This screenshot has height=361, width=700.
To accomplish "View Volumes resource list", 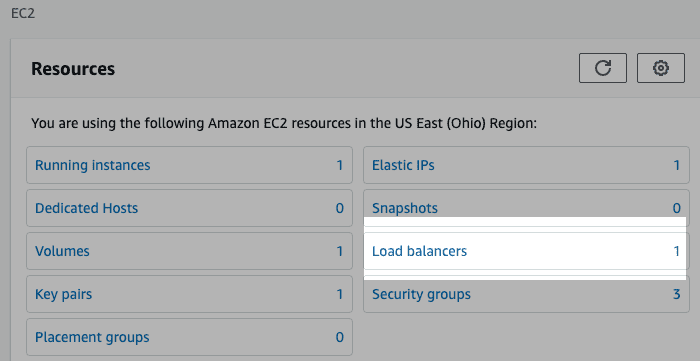I will 62,251.
